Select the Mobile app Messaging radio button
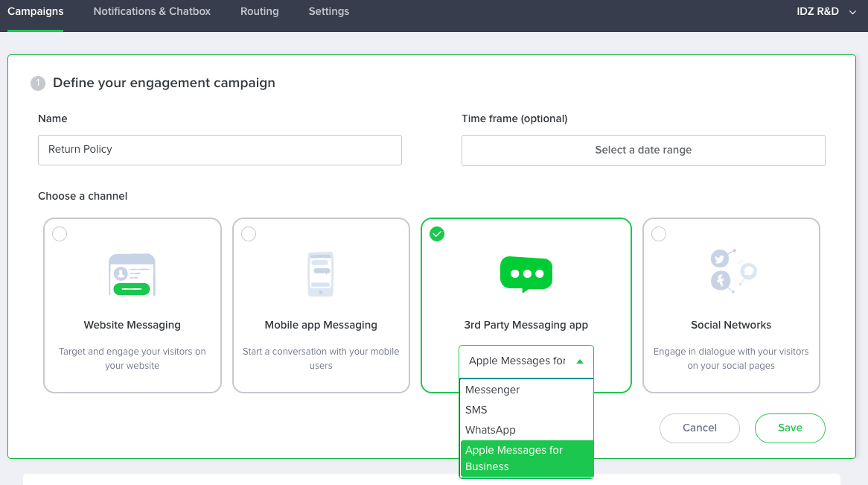868x485 pixels. [249, 234]
